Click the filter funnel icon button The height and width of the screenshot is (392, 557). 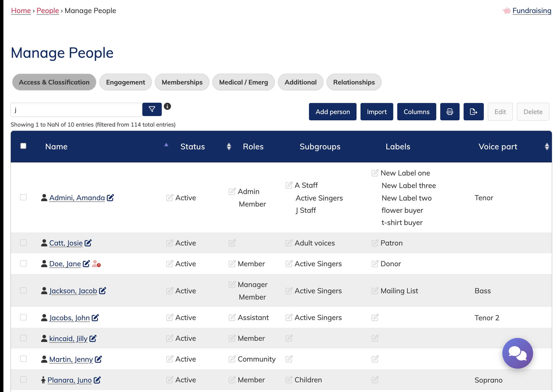click(152, 109)
